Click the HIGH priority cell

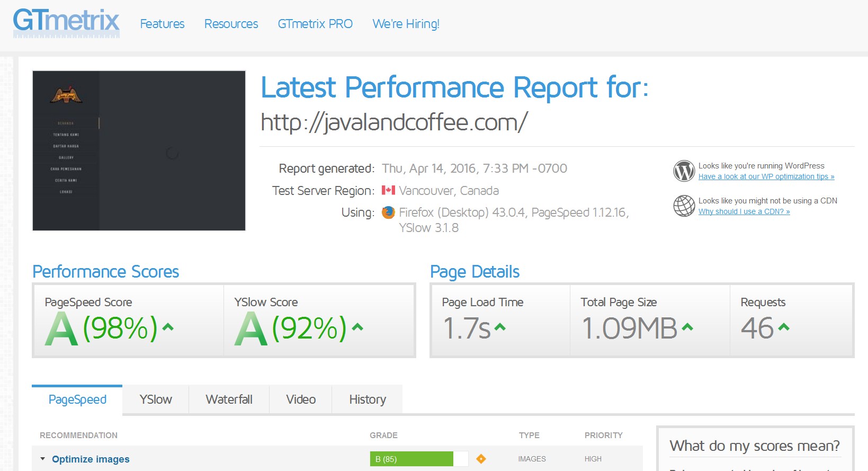click(593, 459)
